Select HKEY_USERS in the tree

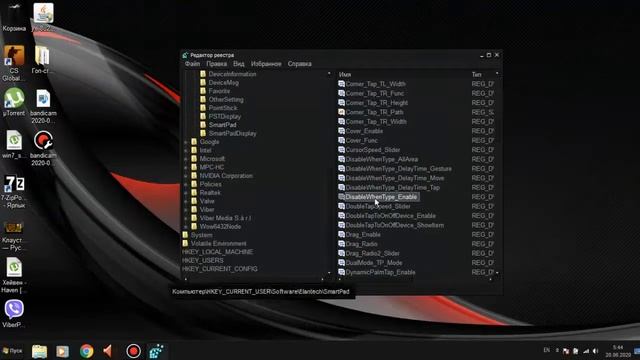click(202, 260)
